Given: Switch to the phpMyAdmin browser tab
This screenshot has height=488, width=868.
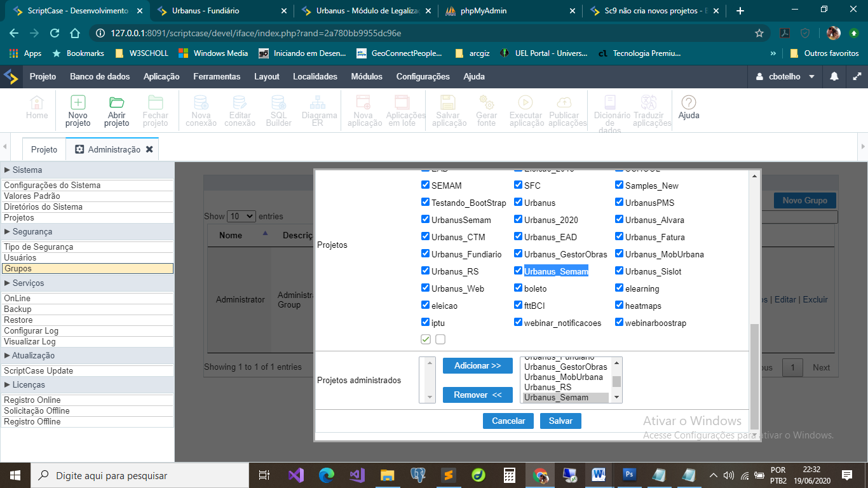Looking at the screenshot, I should 512,11.
